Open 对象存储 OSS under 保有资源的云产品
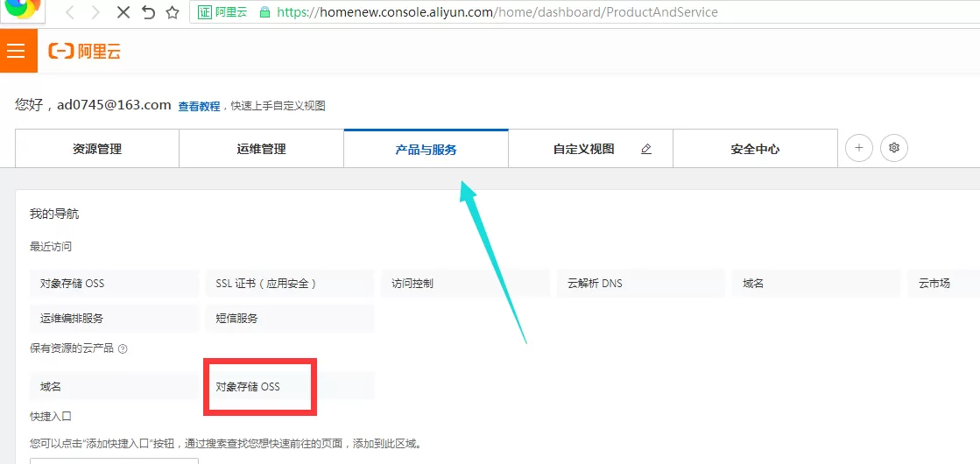 coord(290,386)
